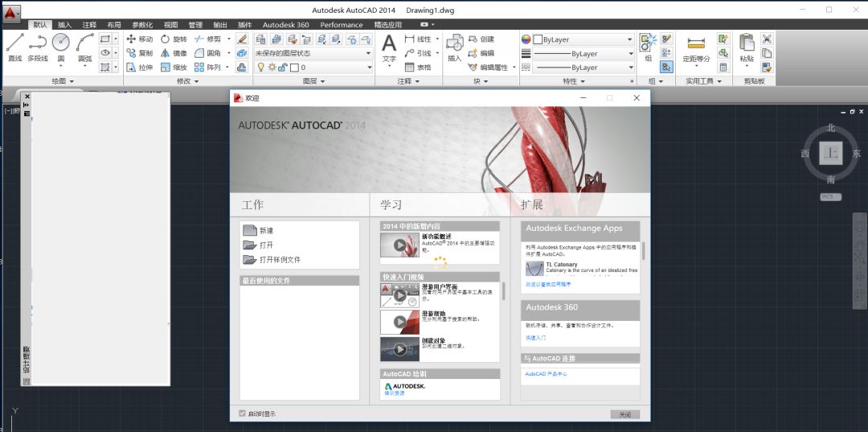Toggle layer 0 lightbulb on/off icon
The image size is (868, 432).
(x=261, y=67)
